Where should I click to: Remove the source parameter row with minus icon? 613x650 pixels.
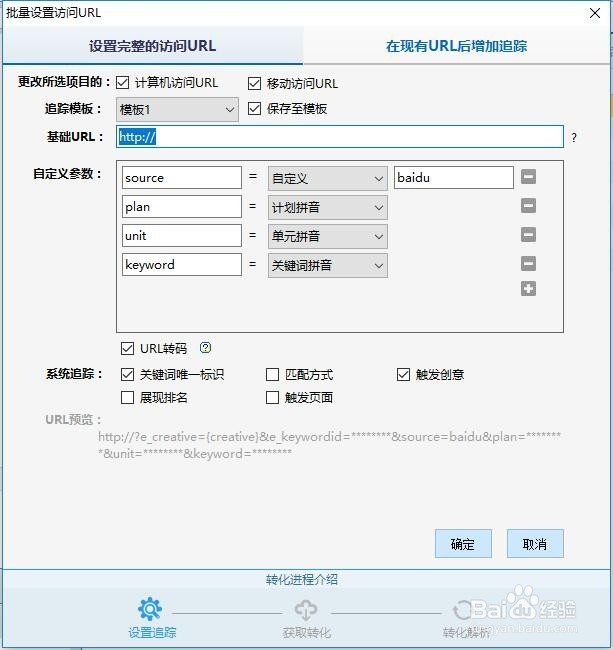click(529, 178)
